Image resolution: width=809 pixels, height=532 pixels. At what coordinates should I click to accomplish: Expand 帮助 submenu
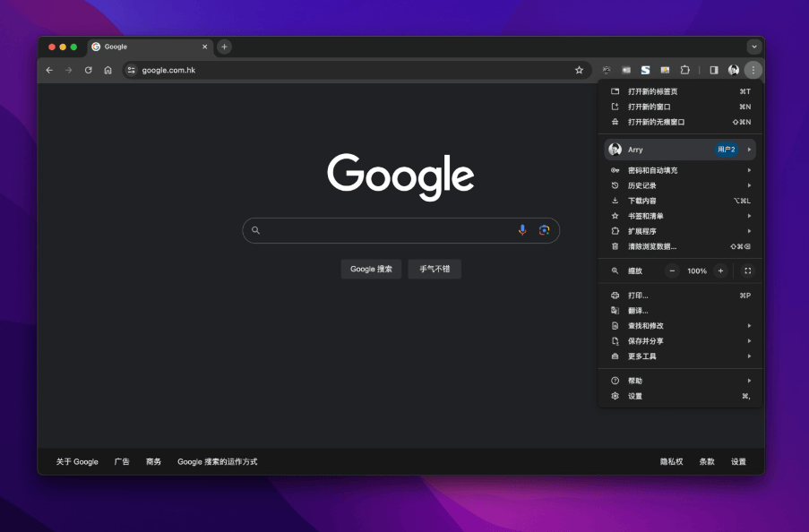pos(680,381)
